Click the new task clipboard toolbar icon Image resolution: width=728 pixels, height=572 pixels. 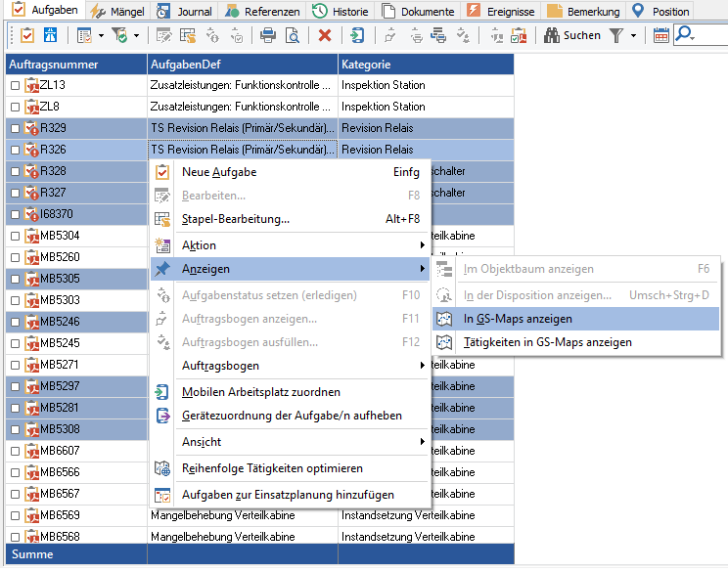pyautogui.click(x=27, y=35)
